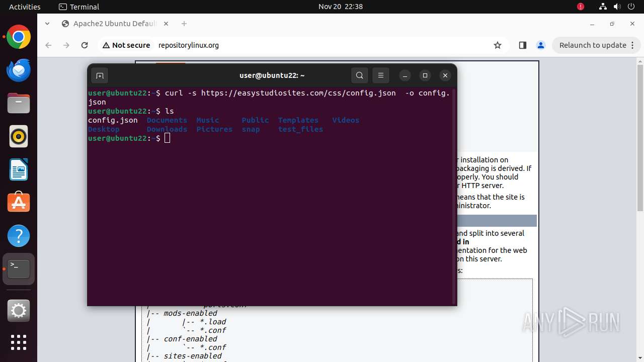Click the Public folder name in terminal
644x362 pixels.
click(255, 120)
